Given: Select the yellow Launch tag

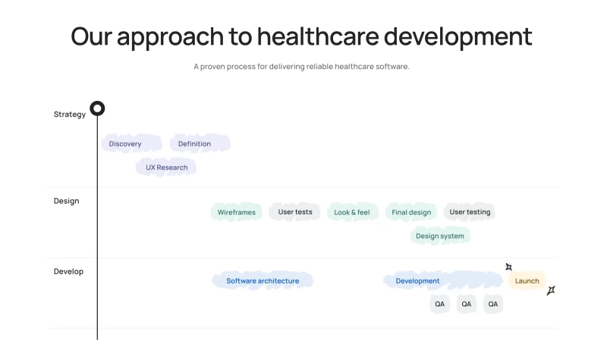Looking at the screenshot, I should point(527,281).
